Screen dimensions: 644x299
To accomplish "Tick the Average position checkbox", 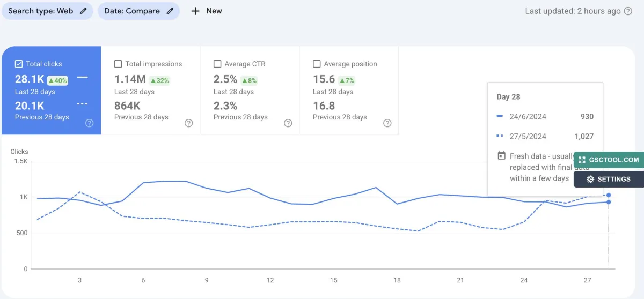I will tap(317, 64).
